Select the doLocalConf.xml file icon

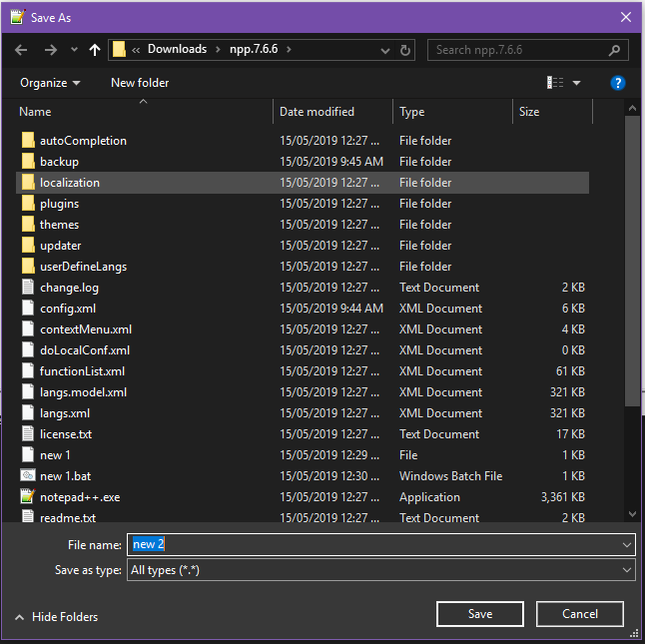coord(28,350)
